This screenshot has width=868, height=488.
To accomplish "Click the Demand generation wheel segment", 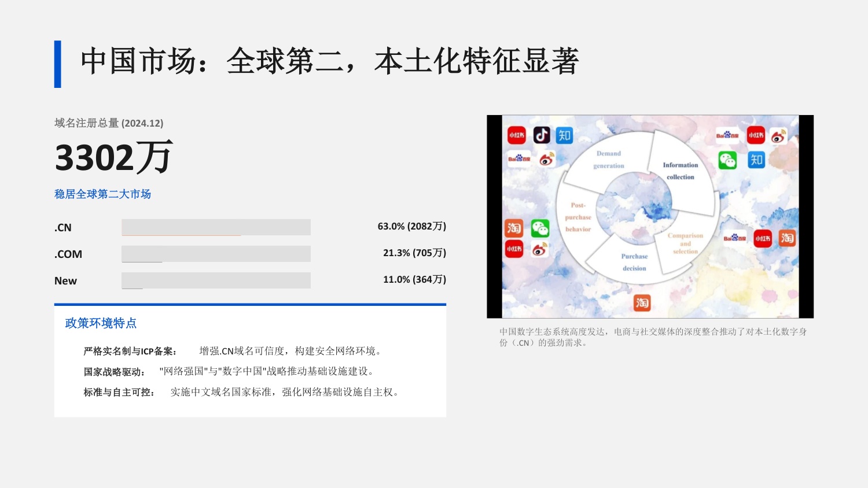I will point(608,160).
